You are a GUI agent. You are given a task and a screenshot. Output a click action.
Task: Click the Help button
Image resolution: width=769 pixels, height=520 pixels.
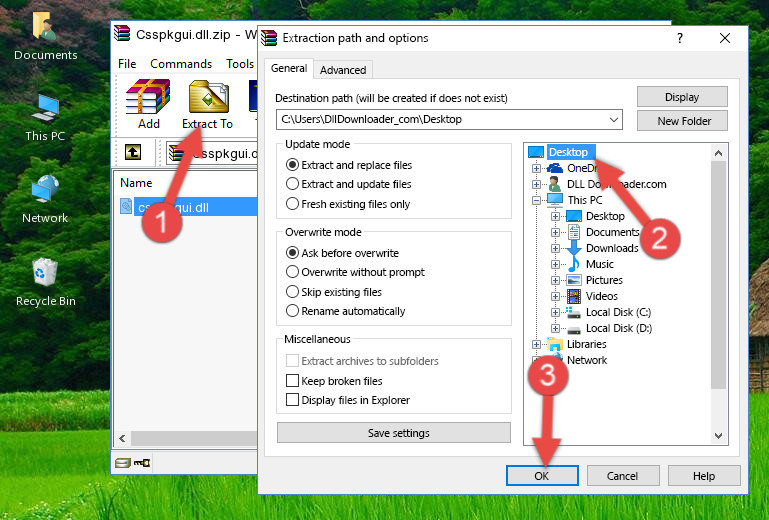click(704, 475)
